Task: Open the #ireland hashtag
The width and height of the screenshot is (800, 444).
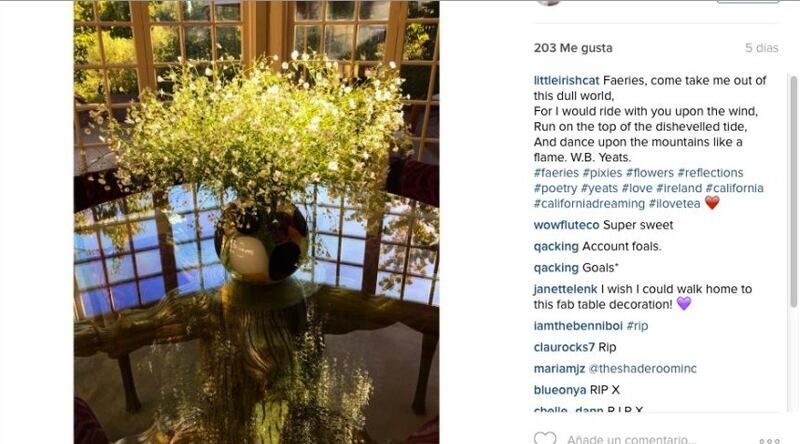Action: coord(679,188)
